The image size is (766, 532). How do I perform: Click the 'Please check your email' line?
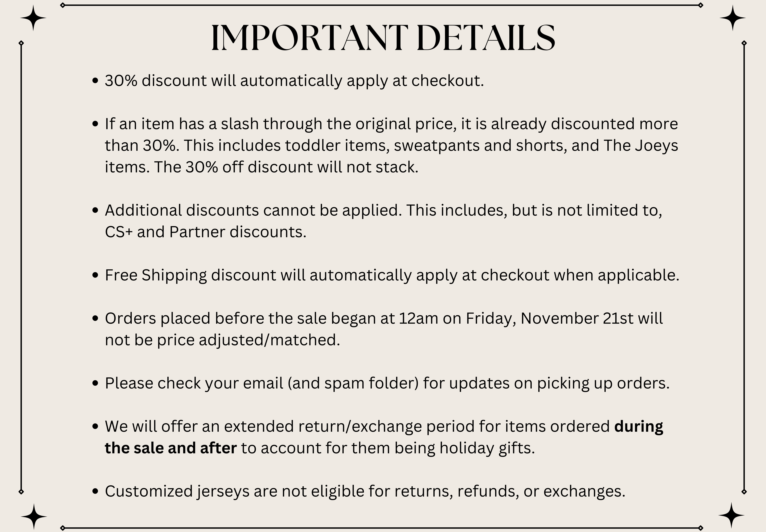[x=387, y=383]
